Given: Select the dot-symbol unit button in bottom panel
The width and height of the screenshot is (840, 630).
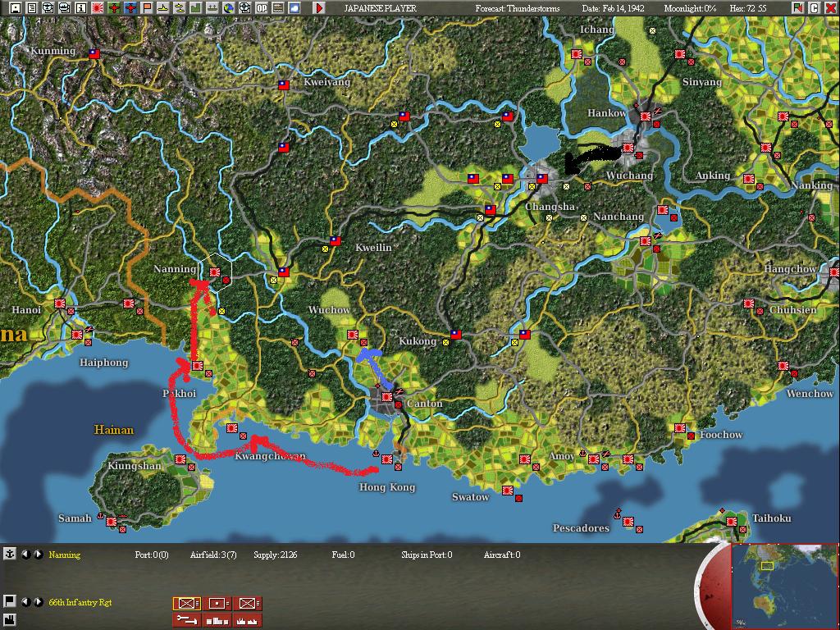Looking at the screenshot, I should 217,603.
